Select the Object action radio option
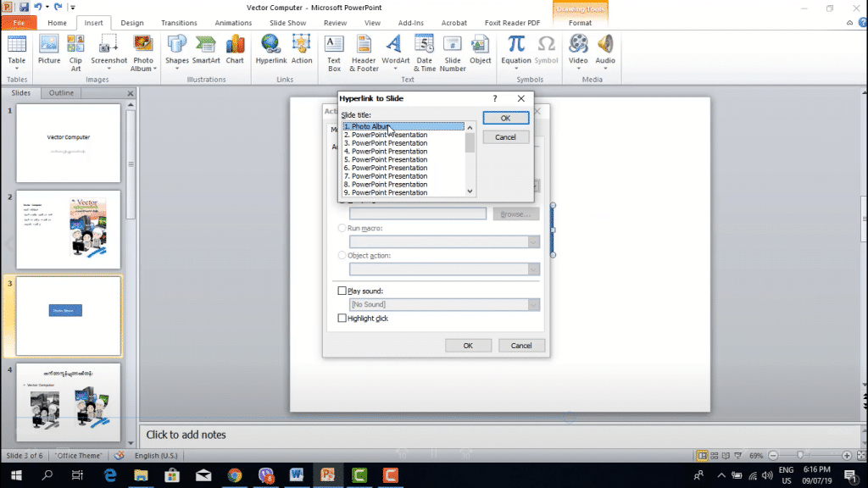The width and height of the screenshot is (868, 488). pos(342,256)
